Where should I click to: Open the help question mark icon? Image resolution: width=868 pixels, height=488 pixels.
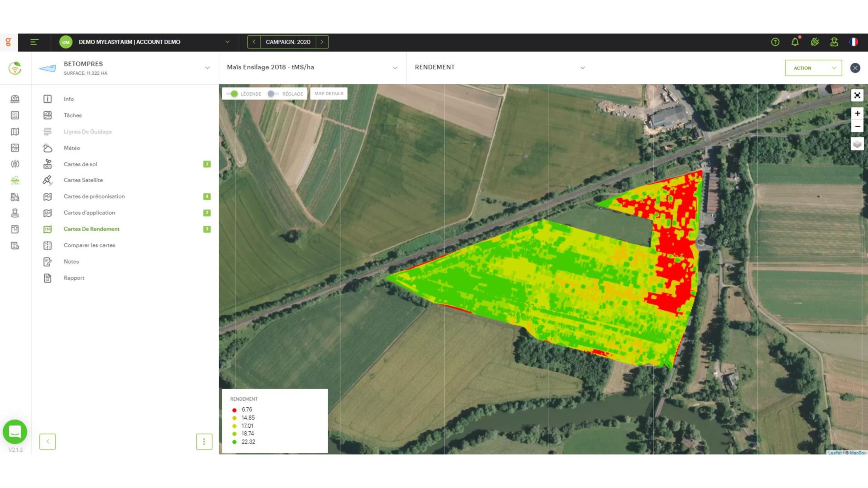[775, 42]
